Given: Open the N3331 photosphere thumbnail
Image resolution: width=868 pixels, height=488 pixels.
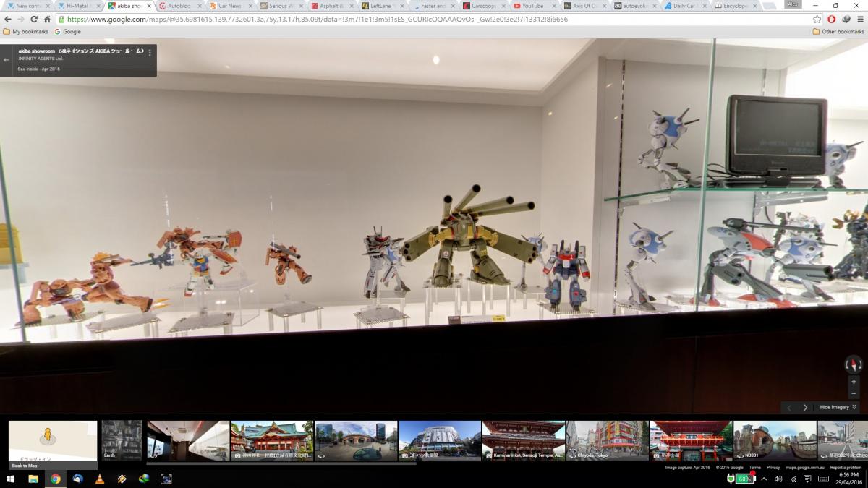Looking at the screenshot, I should pos(774,441).
